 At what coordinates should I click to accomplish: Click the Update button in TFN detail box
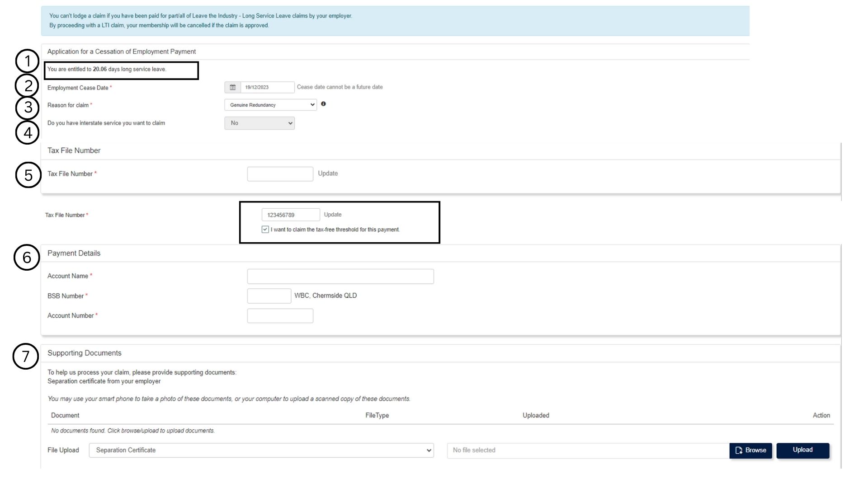tap(333, 215)
